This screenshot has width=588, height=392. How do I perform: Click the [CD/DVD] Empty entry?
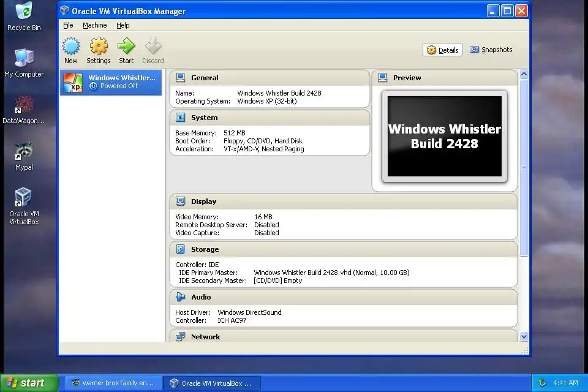[278, 281]
